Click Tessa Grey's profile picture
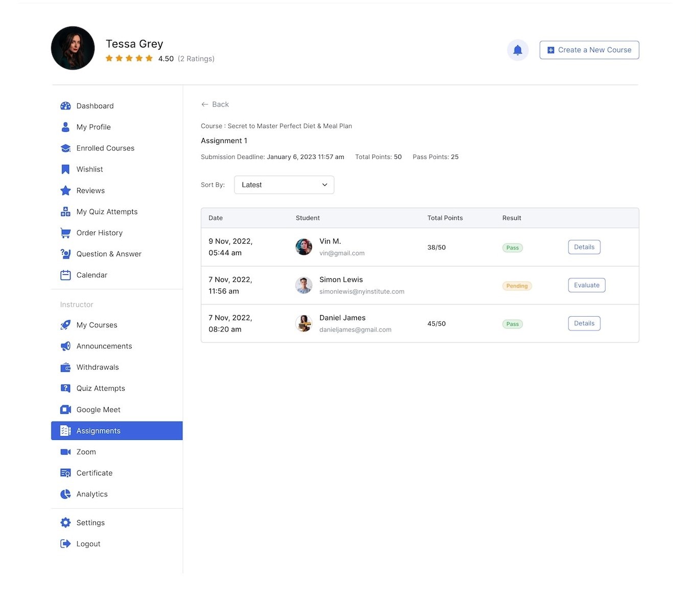 [73, 48]
